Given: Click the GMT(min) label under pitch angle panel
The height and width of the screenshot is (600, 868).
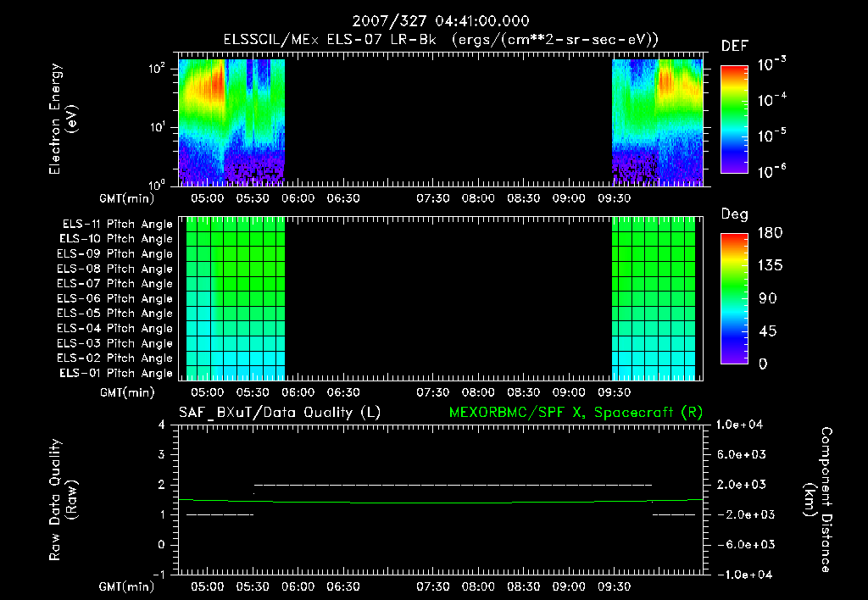Looking at the screenshot, I should (127, 393).
